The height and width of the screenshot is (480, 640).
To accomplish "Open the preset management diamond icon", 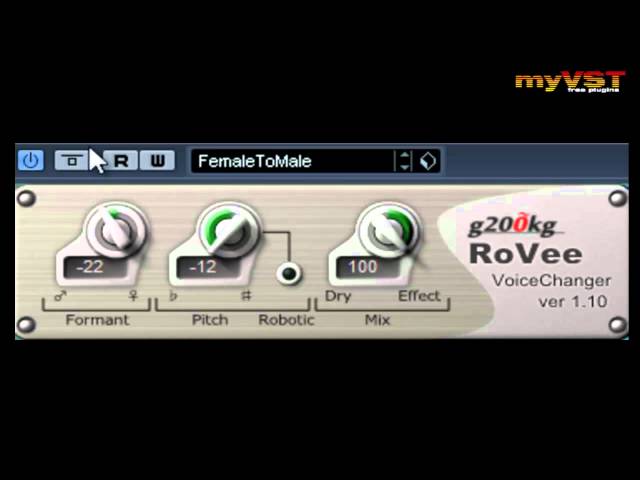I will (428, 161).
